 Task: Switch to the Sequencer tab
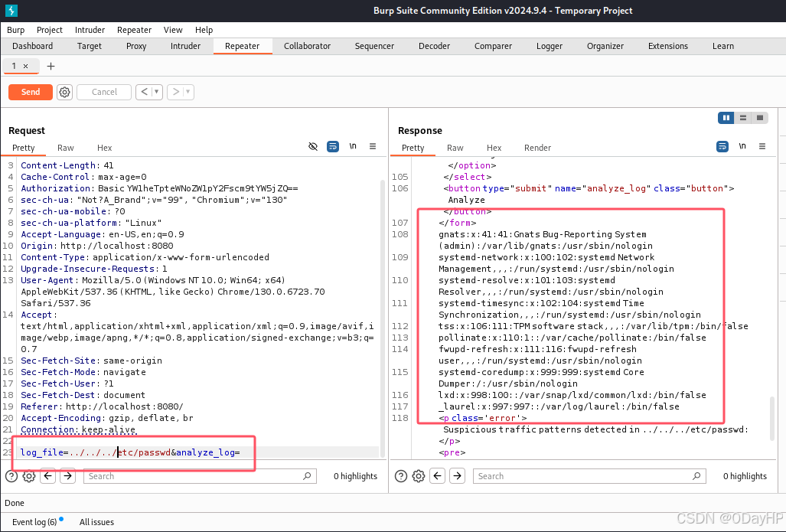click(374, 46)
